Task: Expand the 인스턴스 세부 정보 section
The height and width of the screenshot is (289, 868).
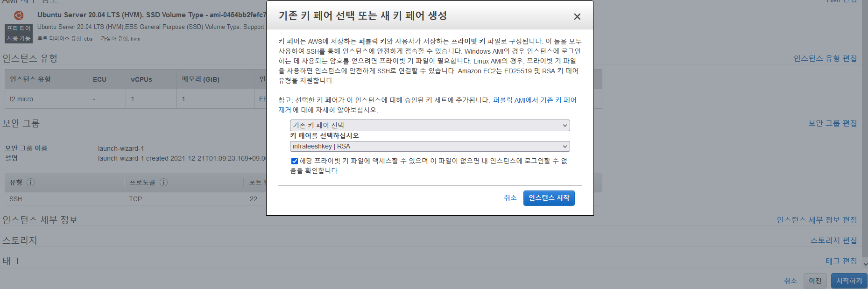Action: (x=40, y=220)
